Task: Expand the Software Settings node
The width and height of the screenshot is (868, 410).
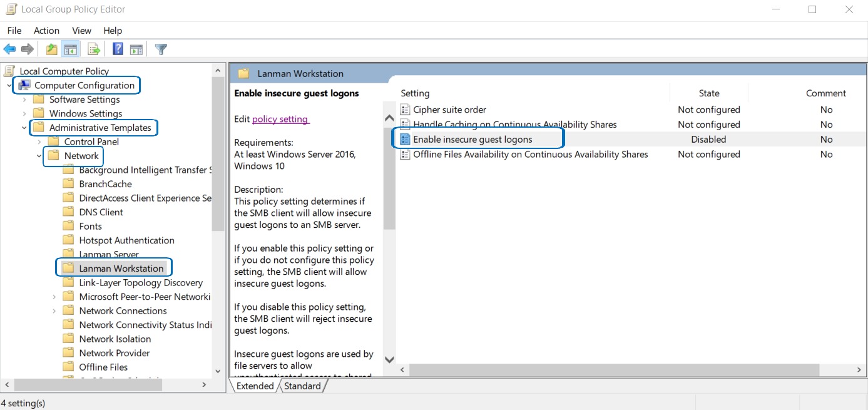Action: pos(24,100)
